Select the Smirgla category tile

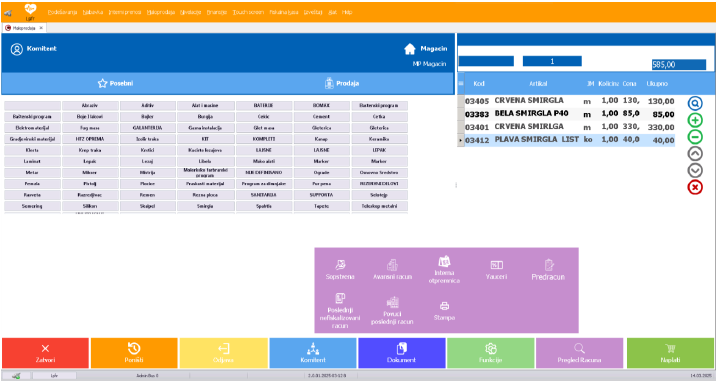tap(205, 206)
